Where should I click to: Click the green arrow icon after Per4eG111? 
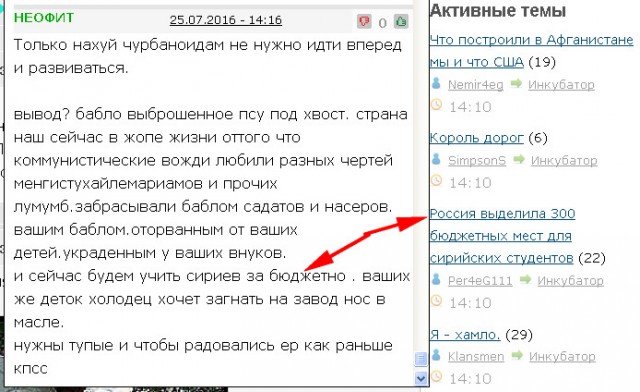[x=525, y=280]
